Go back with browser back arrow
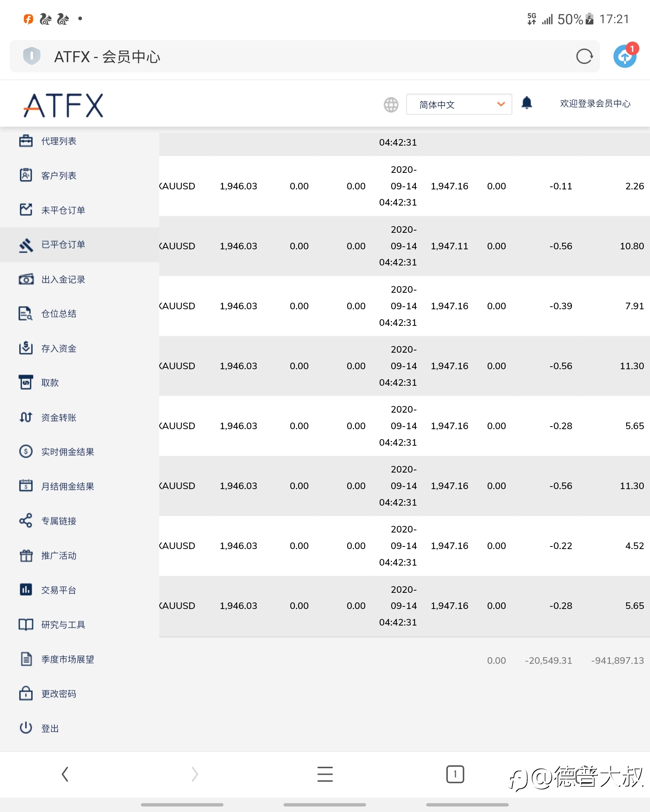This screenshot has width=650, height=812. click(x=65, y=774)
